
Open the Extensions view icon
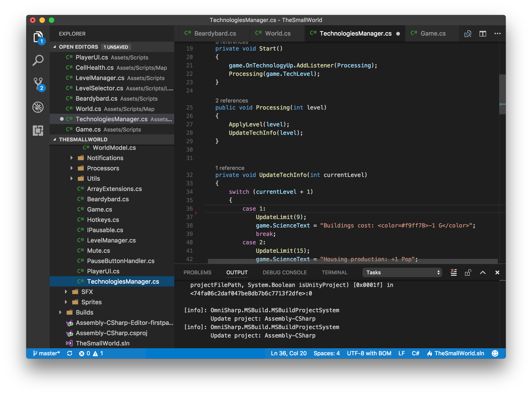coord(38,131)
